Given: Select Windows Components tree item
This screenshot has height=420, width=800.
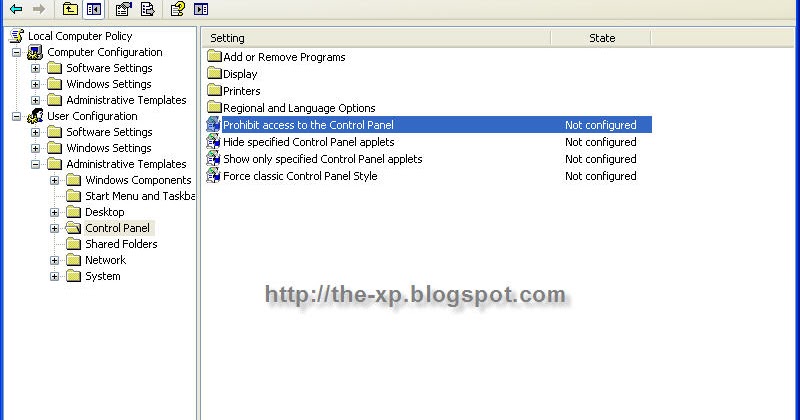Looking at the screenshot, I should [138, 180].
